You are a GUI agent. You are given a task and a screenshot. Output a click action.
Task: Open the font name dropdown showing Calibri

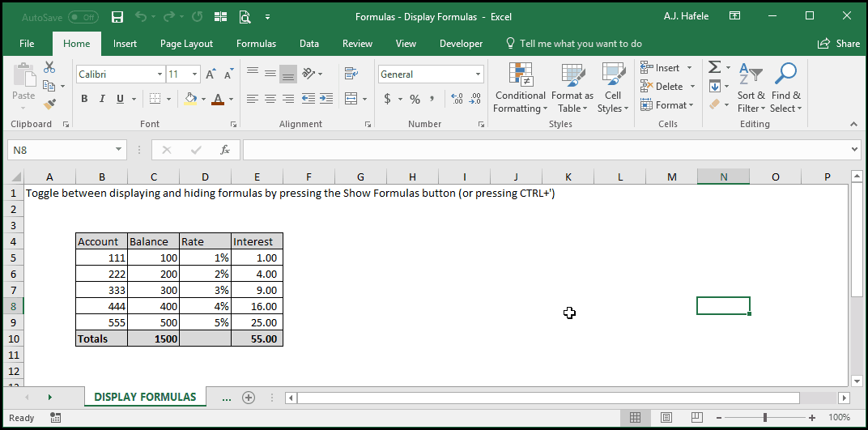click(x=160, y=75)
